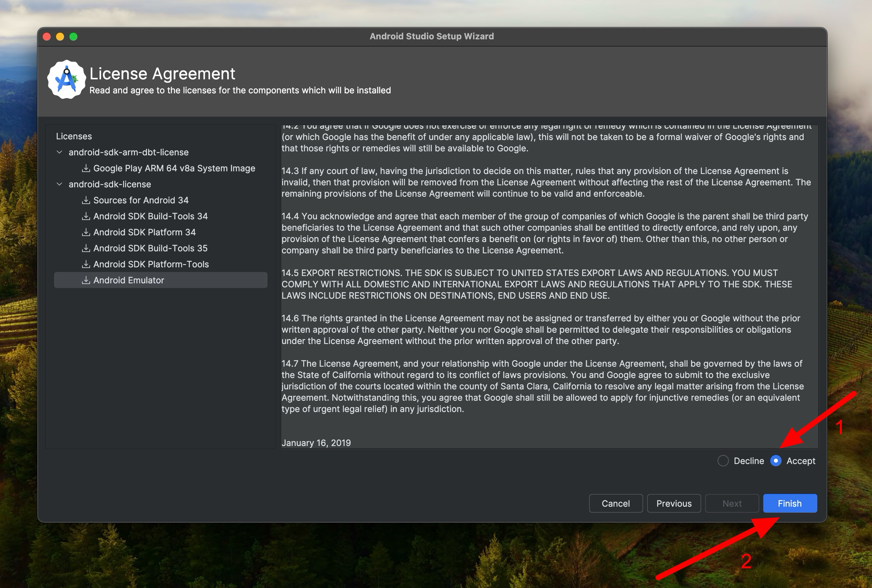
Task: Click the Next navigation button
Action: [x=731, y=503]
